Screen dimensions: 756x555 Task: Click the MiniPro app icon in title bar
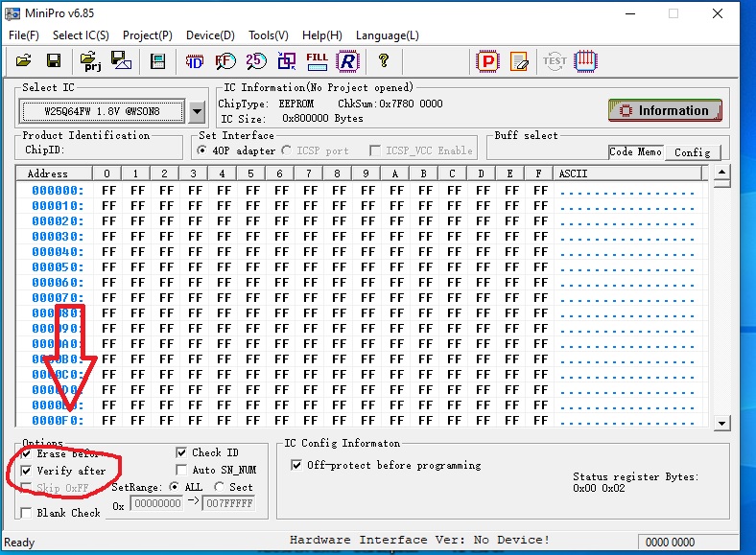(x=12, y=13)
